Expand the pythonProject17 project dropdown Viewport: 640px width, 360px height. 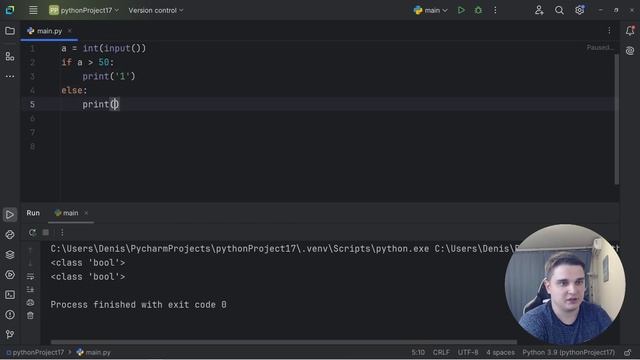pyautogui.click(x=84, y=10)
